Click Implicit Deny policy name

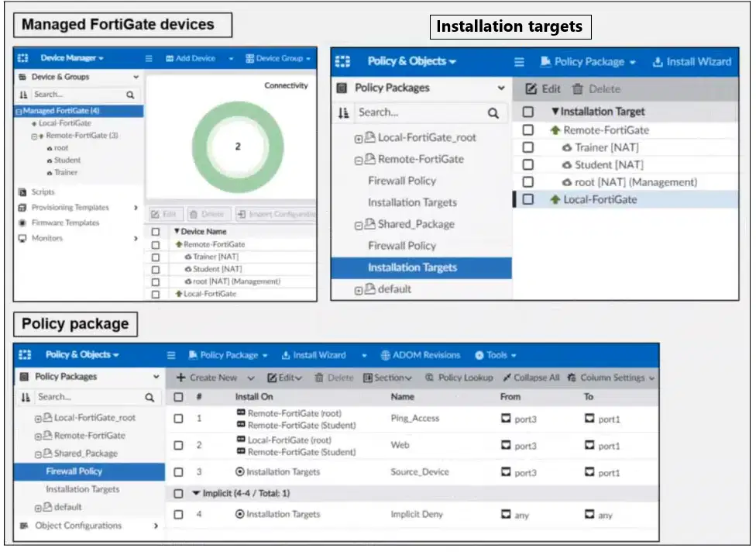coord(417,515)
